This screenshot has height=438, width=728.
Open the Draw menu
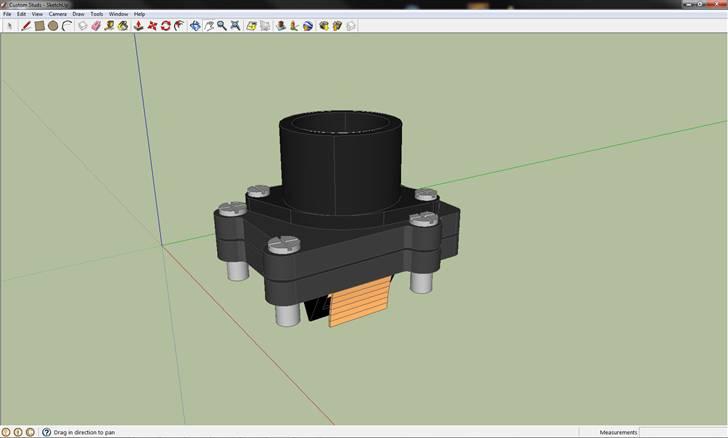point(78,15)
